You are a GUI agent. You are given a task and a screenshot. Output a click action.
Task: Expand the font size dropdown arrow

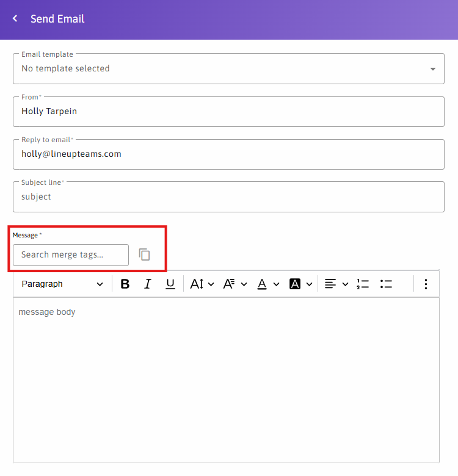[x=211, y=284]
